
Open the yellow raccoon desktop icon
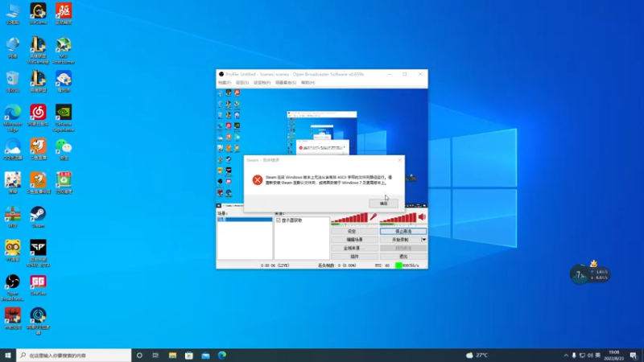(x=13, y=251)
